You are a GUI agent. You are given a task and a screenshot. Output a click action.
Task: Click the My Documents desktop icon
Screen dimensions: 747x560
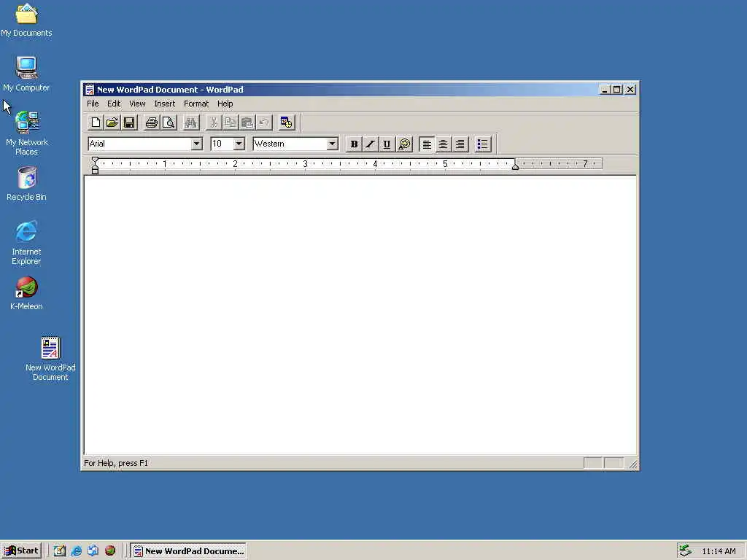tap(26, 20)
